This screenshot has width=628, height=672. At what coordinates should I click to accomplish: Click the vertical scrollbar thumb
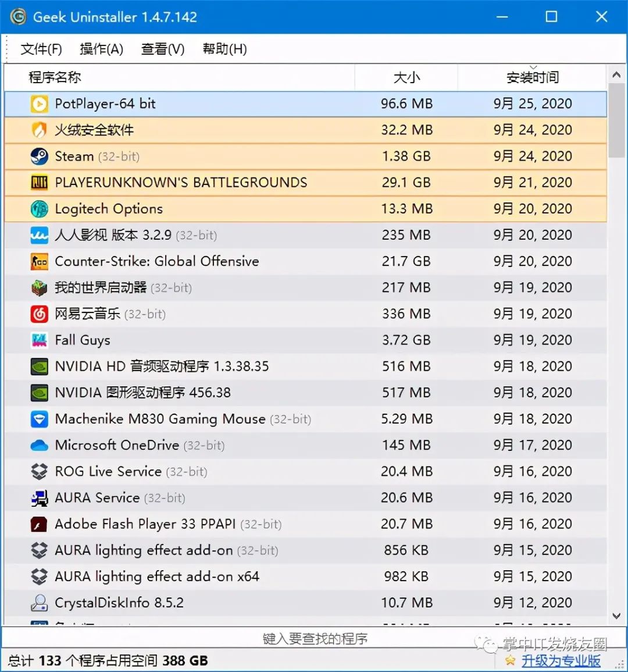tap(616, 121)
